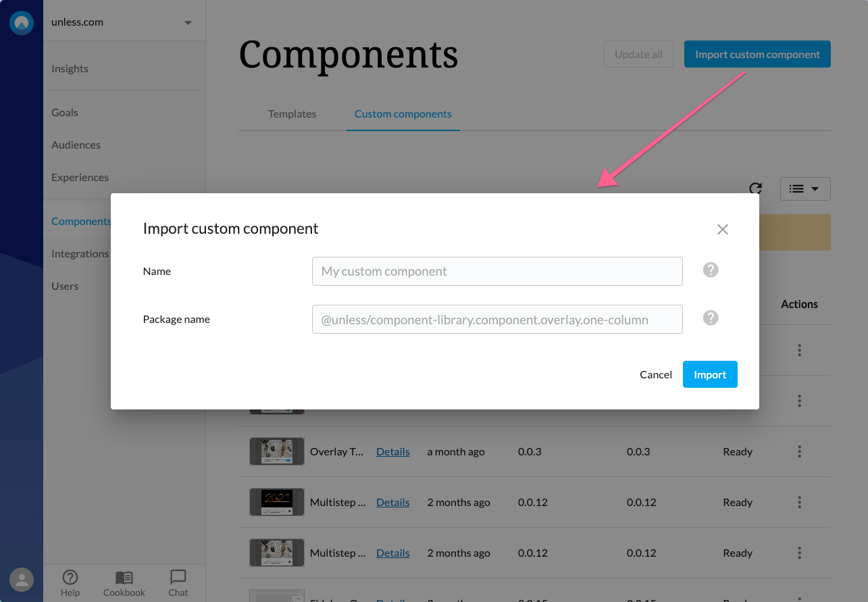Show help for the Name field
The height and width of the screenshot is (602, 868).
(x=711, y=270)
